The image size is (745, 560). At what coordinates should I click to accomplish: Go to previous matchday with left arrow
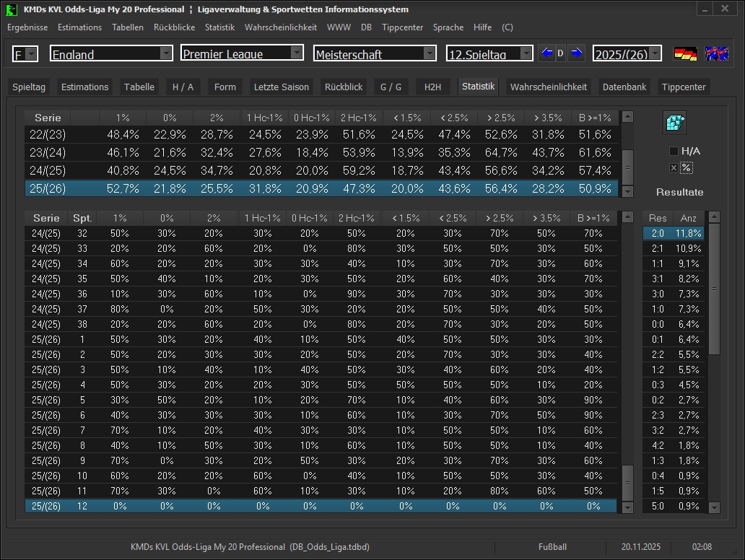[546, 53]
